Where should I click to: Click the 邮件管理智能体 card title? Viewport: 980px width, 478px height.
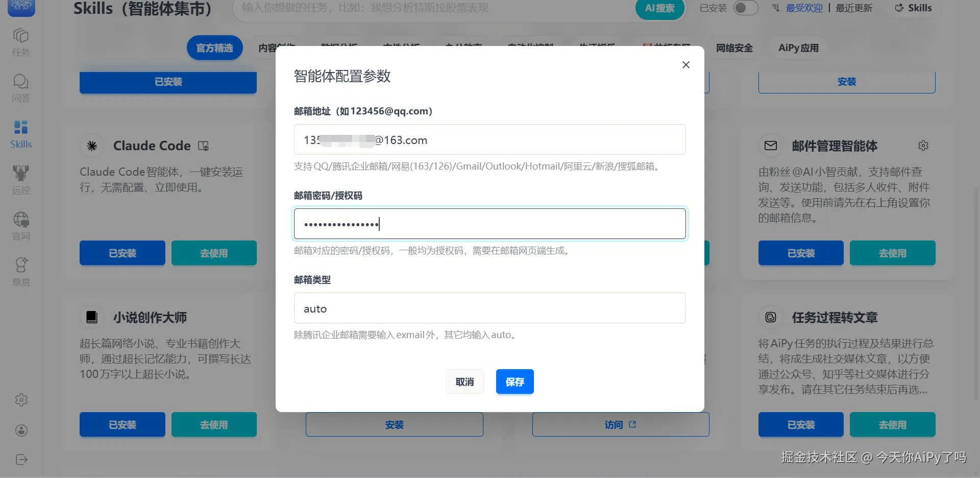(x=835, y=146)
